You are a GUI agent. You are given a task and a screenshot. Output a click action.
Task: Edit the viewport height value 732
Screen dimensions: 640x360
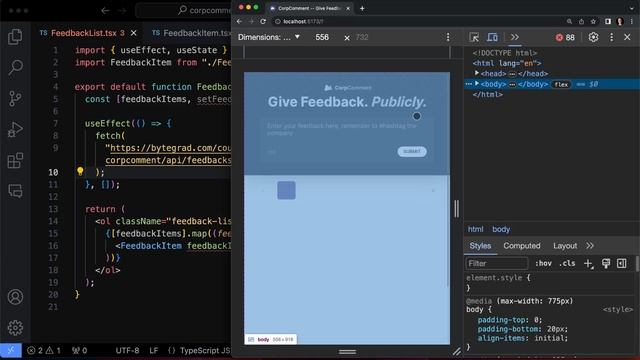point(362,37)
